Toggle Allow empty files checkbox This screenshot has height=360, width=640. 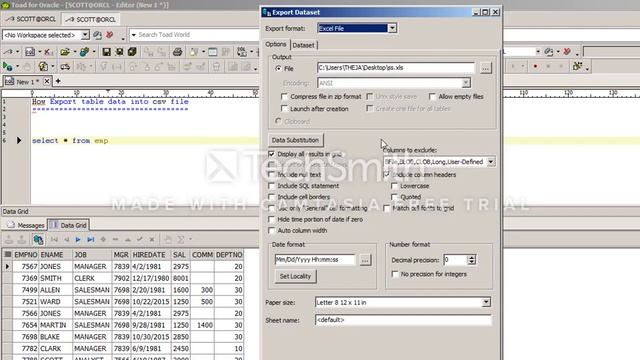[x=432, y=97]
